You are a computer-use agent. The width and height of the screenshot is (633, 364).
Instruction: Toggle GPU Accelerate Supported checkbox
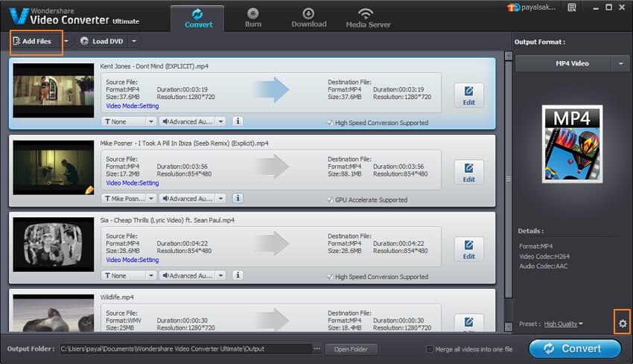(330, 199)
